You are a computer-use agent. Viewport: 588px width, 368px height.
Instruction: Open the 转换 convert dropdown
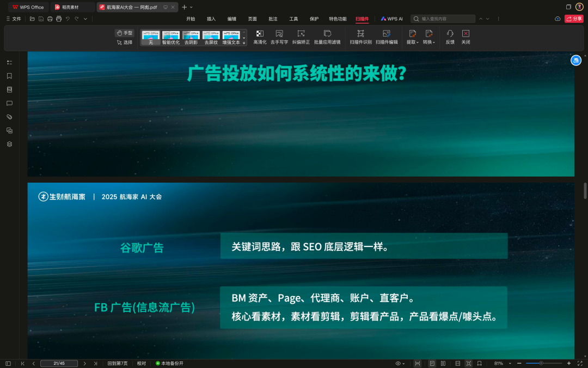(x=429, y=38)
